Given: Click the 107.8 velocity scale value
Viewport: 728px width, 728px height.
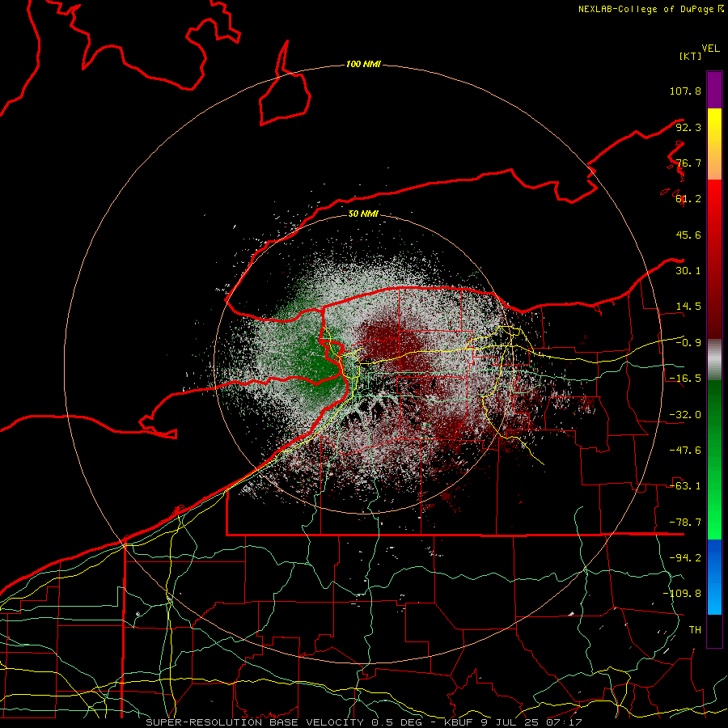Looking at the screenshot, I should tap(685, 91).
